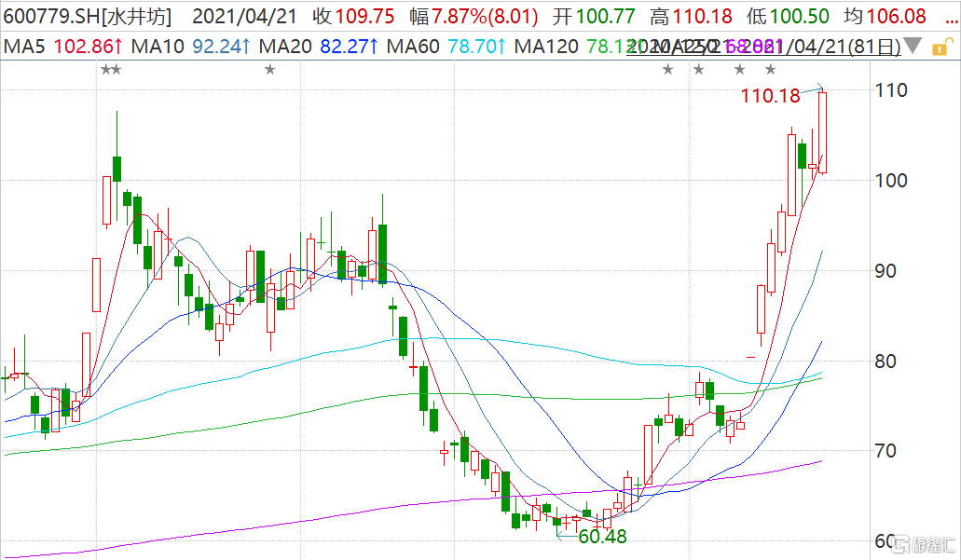Select the MA10 92.24 indicator label
961x560 pixels.
coord(190,46)
